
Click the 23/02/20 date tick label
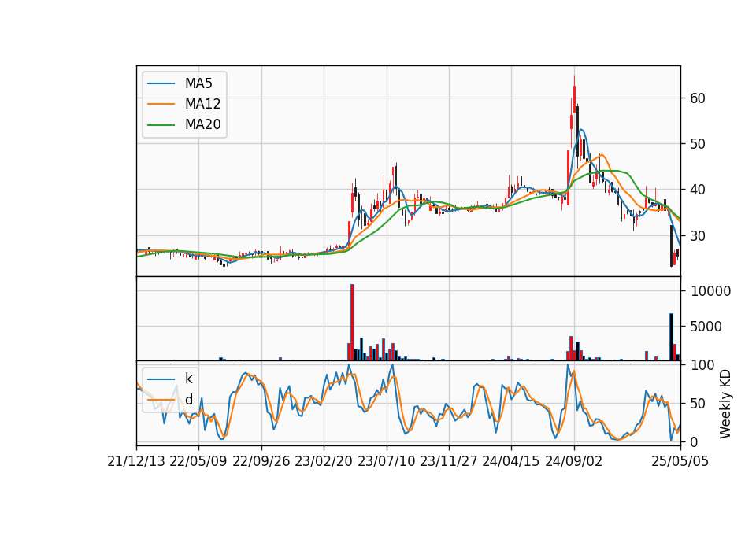point(324,461)
